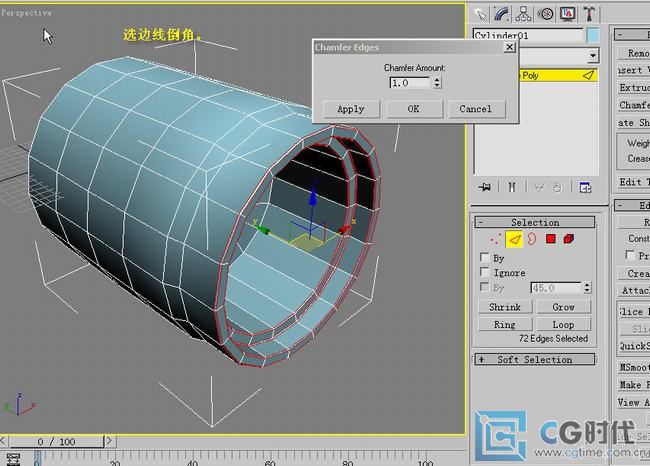The height and width of the screenshot is (466, 650).
Task: Click the Ring selection button
Action: pos(505,324)
